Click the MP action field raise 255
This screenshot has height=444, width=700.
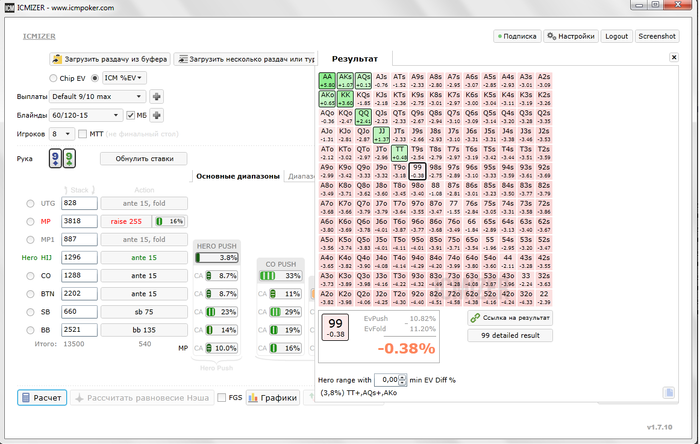(x=126, y=221)
